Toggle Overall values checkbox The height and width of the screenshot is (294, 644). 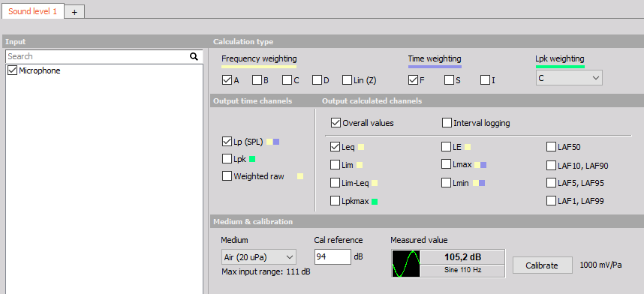click(x=336, y=123)
